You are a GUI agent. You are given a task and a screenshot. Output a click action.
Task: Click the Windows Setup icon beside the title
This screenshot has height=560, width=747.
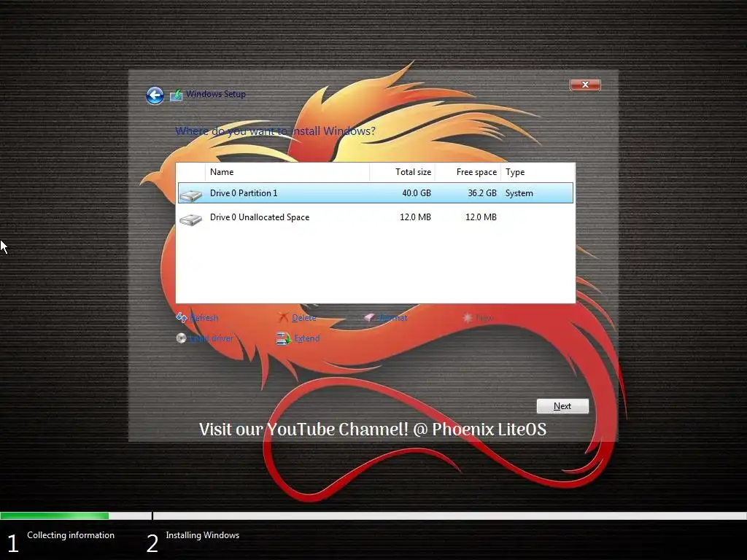pyautogui.click(x=177, y=95)
